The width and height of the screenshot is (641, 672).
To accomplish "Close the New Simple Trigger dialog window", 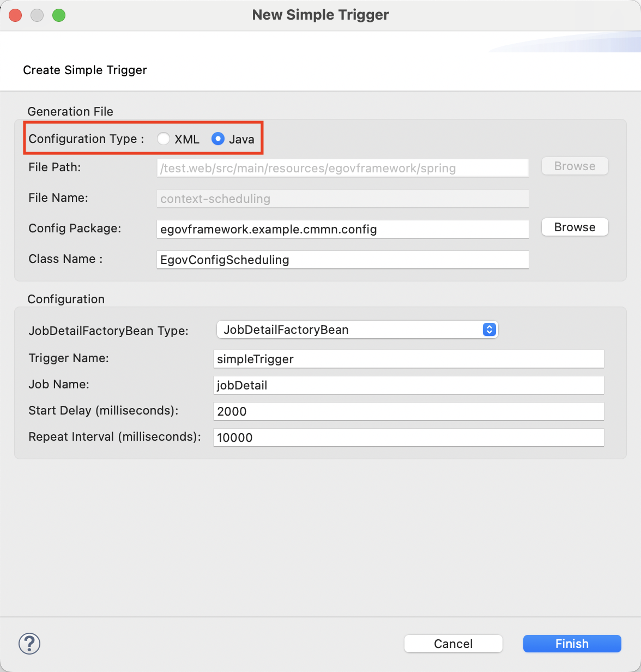I will pos(15,15).
